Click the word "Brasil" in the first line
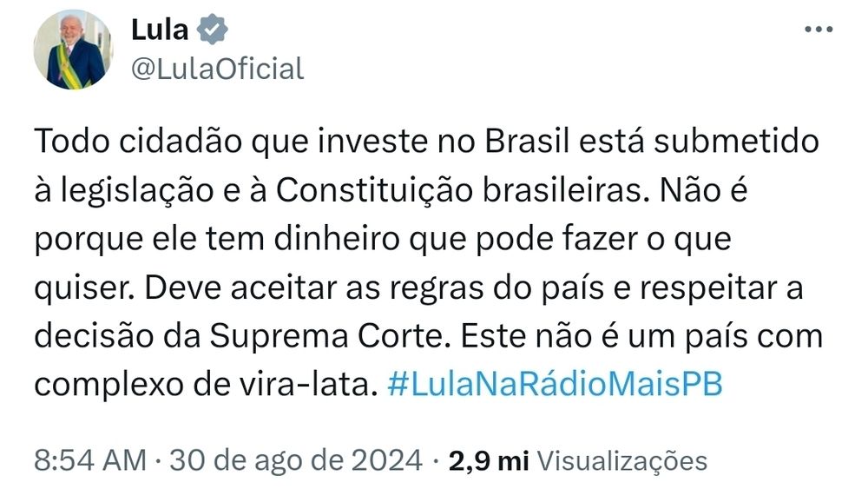This screenshot has height=489, width=868. coord(527,142)
